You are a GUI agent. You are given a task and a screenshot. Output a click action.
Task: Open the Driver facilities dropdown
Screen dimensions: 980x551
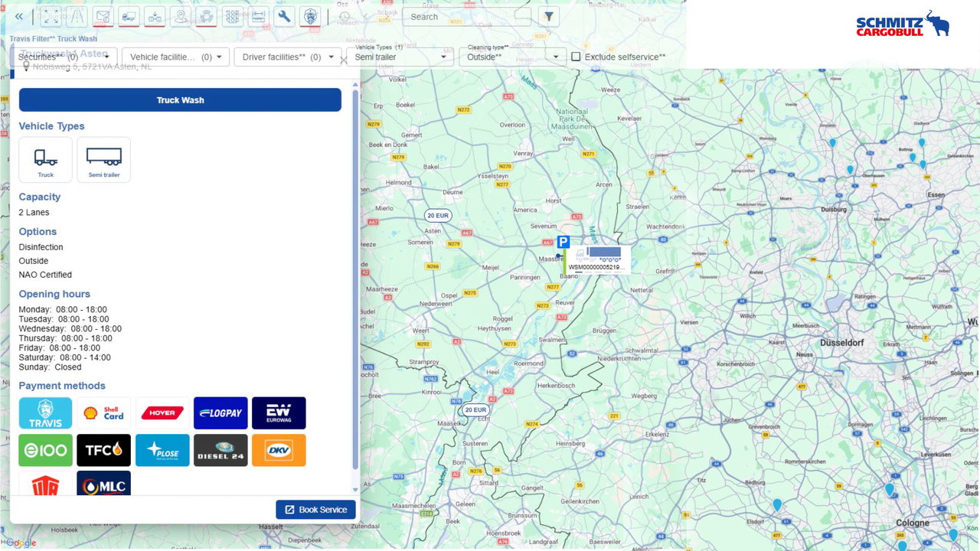[x=288, y=57]
